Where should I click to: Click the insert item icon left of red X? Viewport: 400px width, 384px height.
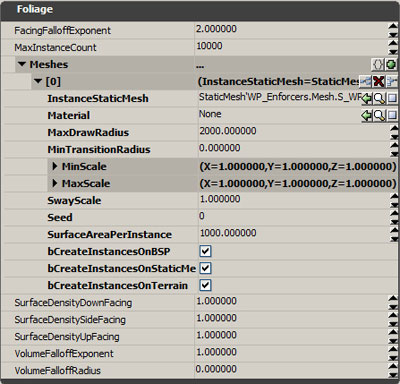coord(366,81)
